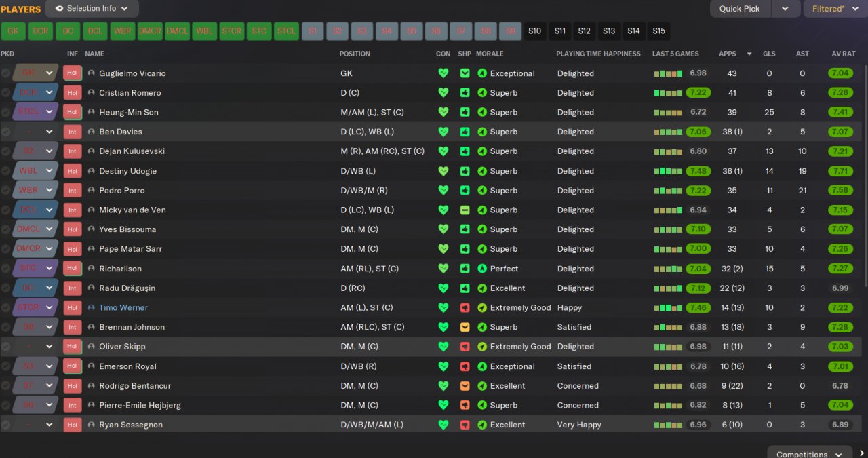Screen dimensions: 868x458
Task: Click Destiny Udogie's last 5 games form bar
Action: 667,171
